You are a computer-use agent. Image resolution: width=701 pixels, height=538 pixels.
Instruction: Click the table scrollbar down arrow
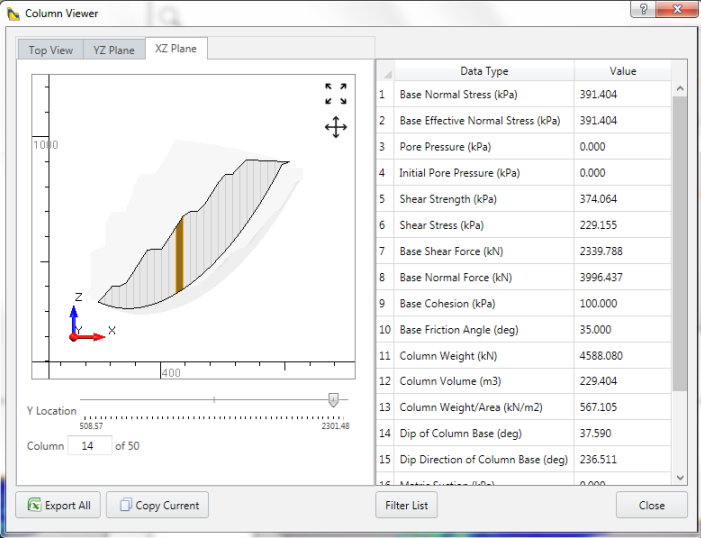[680, 478]
